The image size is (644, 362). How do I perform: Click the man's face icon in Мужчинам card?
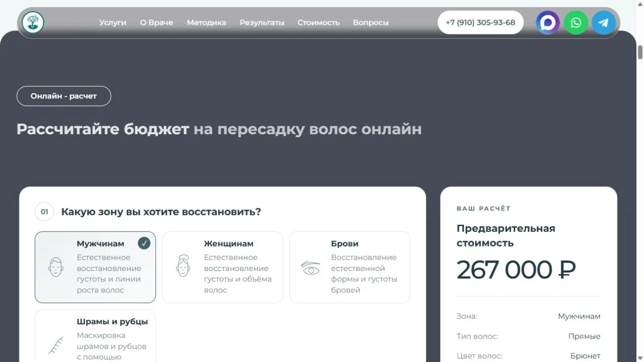(56, 267)
